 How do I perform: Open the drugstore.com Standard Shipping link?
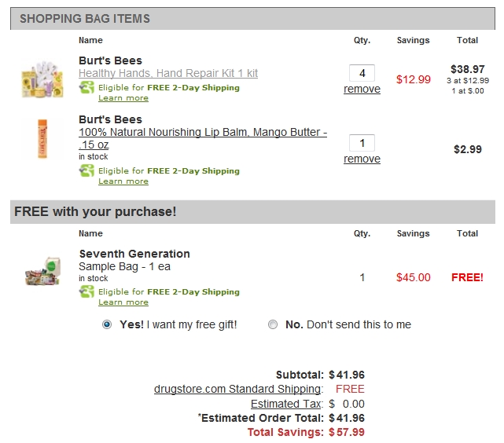point(238,389)
